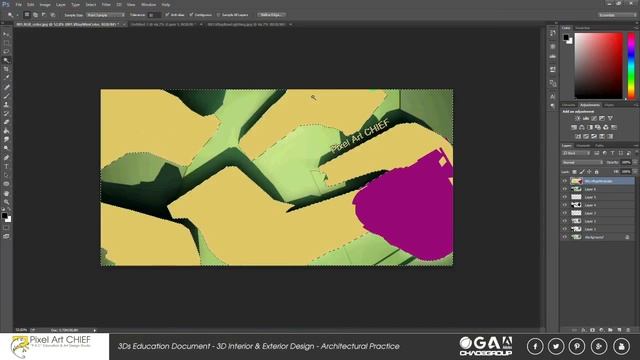Open the Essentials workspace dropdown

click(617, 15)
